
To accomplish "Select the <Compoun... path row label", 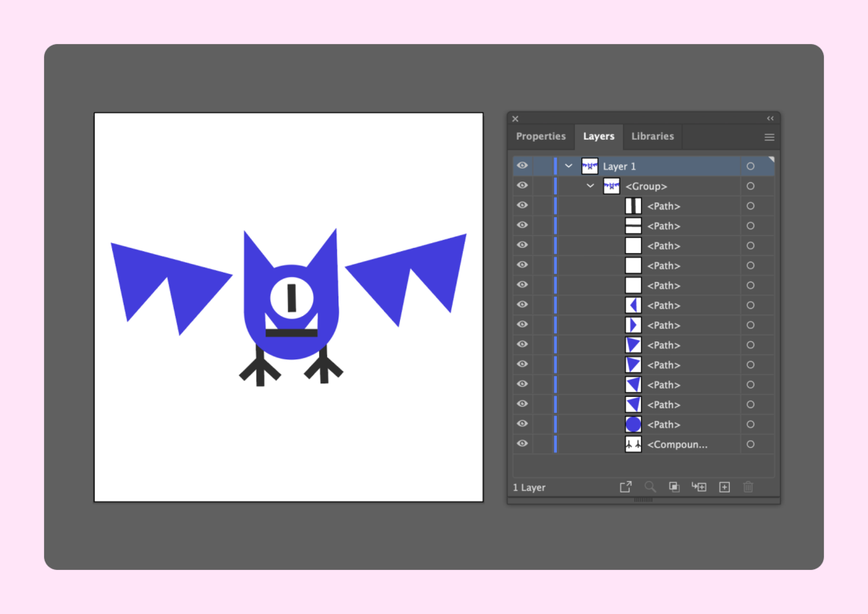I will click(677, 445).
